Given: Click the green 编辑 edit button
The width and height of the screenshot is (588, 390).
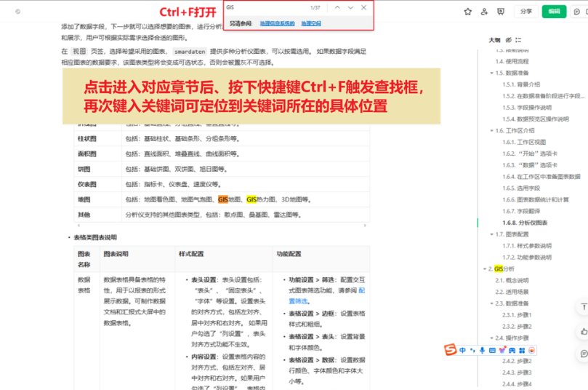Looking at the screenshot, I should click(554, 12).
